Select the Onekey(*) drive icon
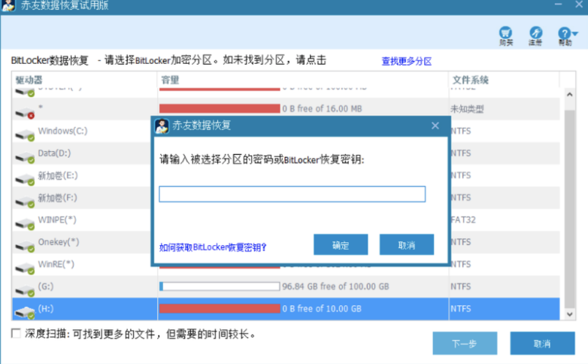Screen dimensions: 588x364 tap(25, 246)
